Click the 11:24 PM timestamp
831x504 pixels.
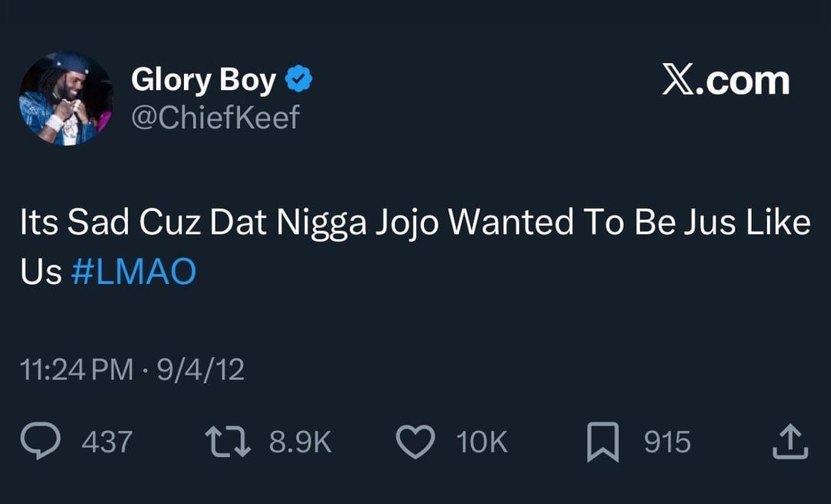[x=77, y=370]
